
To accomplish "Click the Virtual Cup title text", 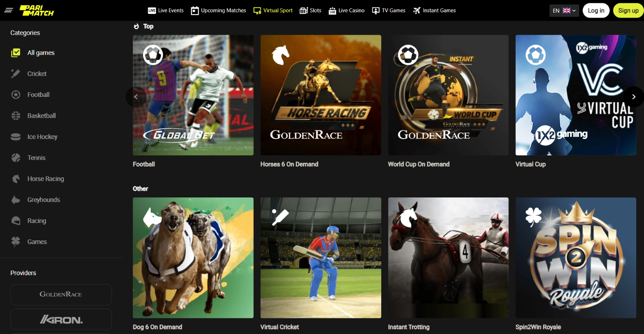I will tap(530, 164).
